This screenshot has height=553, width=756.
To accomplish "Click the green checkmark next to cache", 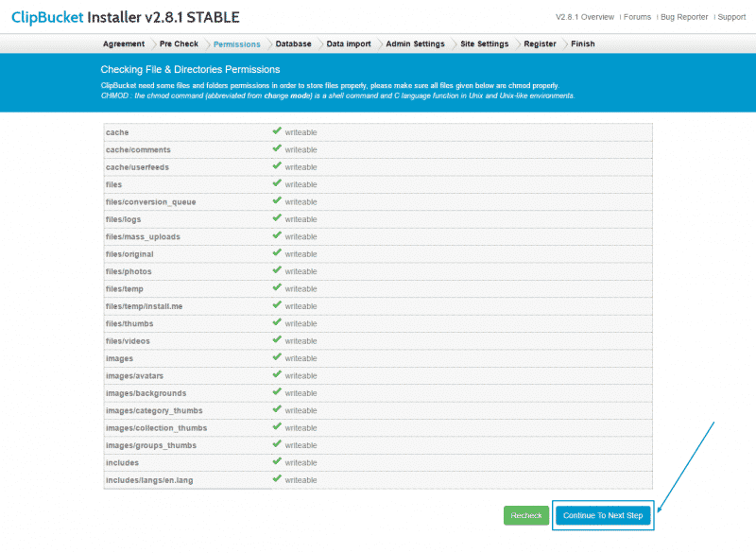I will click(x=277, y=131).
